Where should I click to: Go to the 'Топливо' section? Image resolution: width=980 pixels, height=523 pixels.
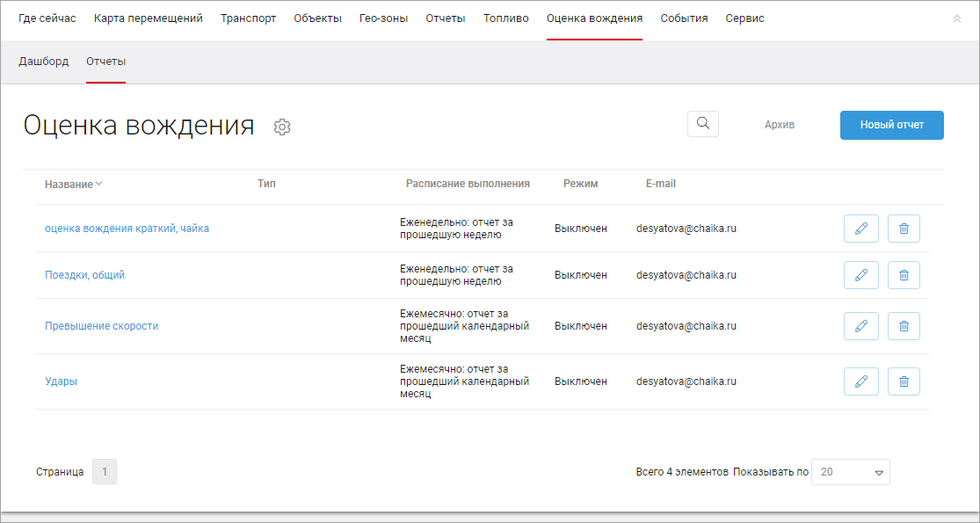tap(506, 18)
